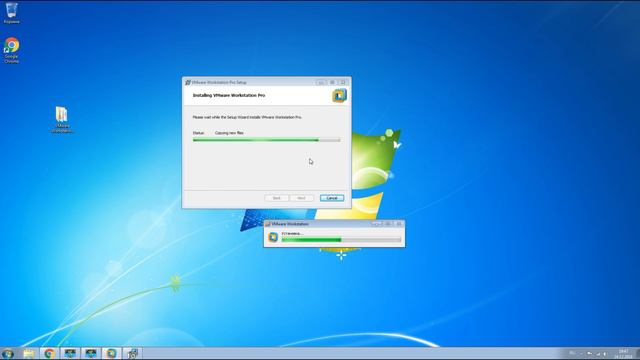Click the setup window title bar icon
This screenshot has height=360, width=640.
coord(188,82)
